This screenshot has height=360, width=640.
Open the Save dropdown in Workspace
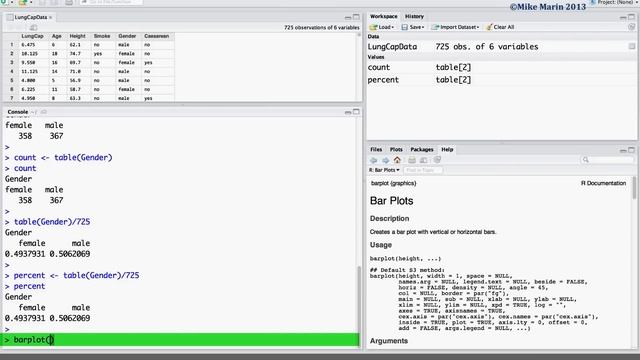413,27
